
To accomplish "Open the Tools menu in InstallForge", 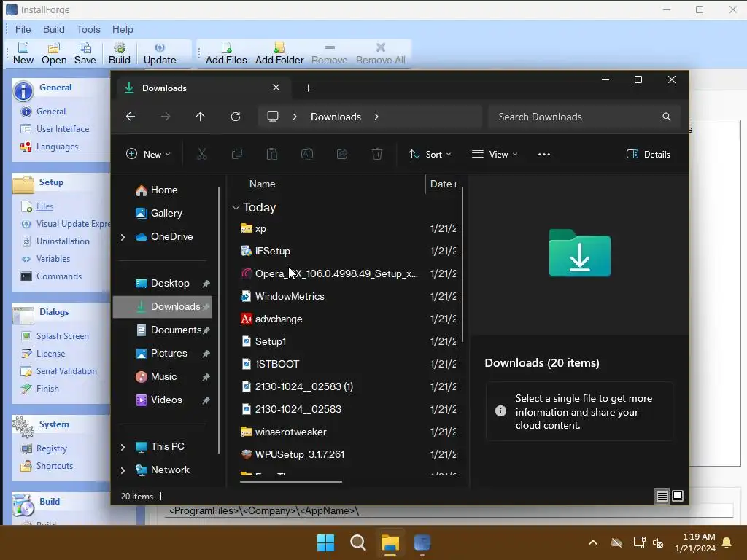I will [x=88, y=29].
